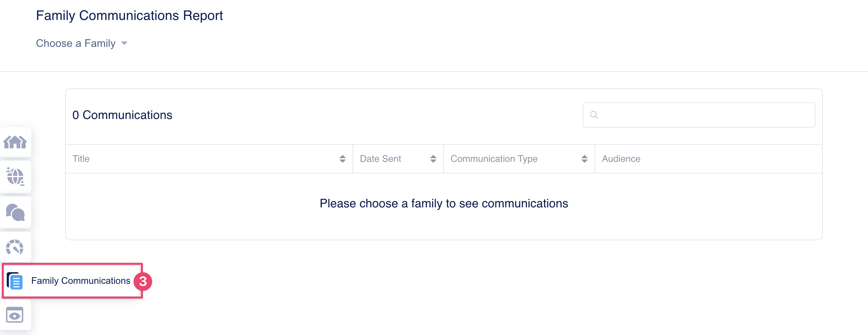The width and height of the screenshot is (868, 335).
Task: Click the Choose a Family dropdown arrow
Action: 124,44
